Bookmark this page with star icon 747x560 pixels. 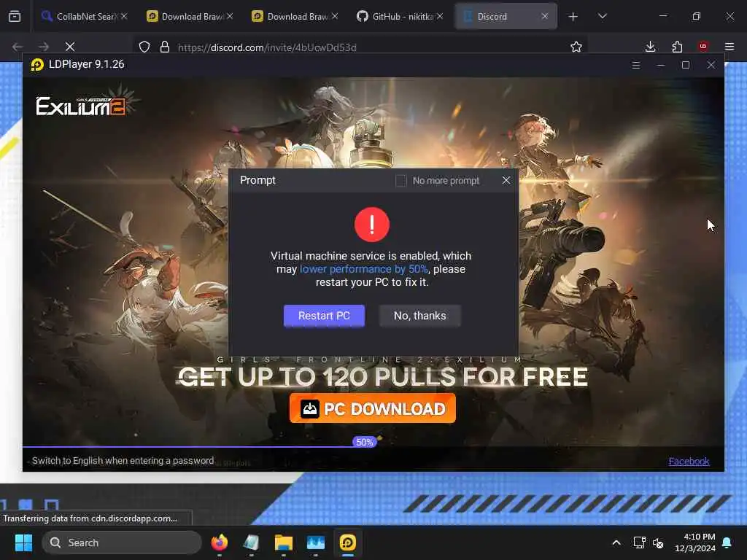(576, 47)
